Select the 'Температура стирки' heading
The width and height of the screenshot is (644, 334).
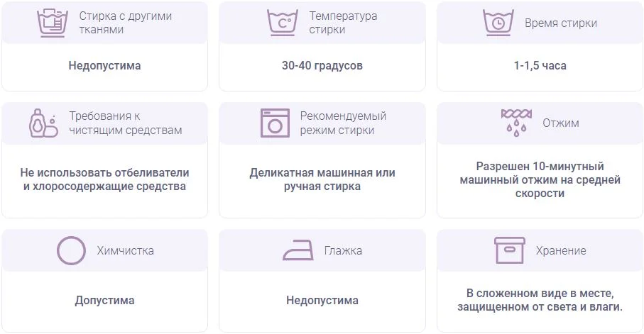point(343,23)
